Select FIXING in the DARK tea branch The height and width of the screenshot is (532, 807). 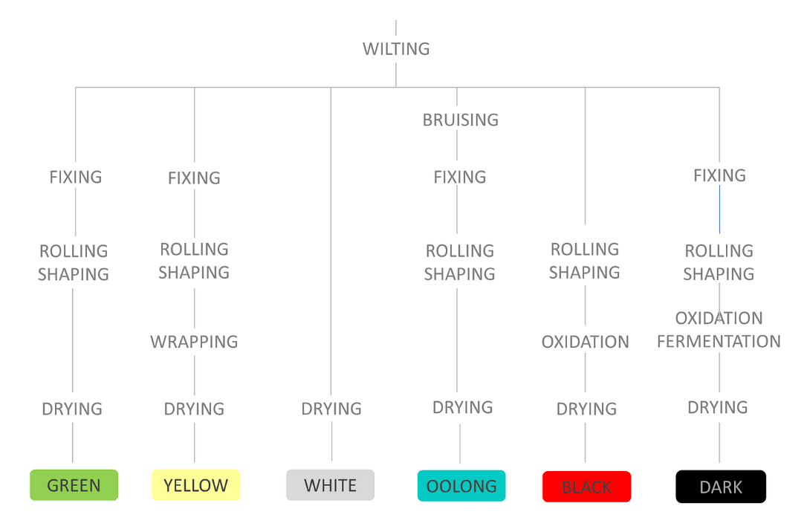coord(719,175)
